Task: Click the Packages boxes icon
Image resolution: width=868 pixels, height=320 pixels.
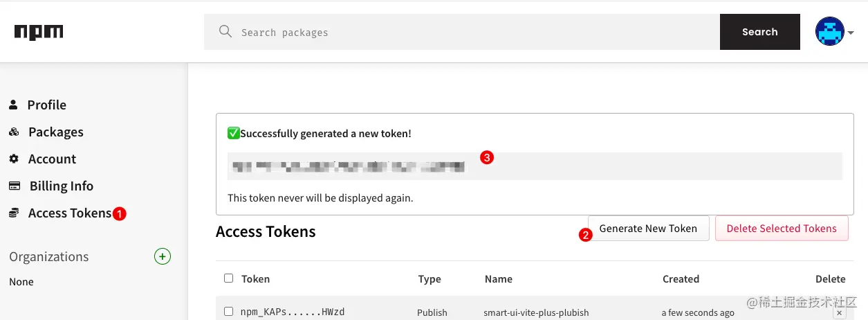Action: [x=14, y=132]
